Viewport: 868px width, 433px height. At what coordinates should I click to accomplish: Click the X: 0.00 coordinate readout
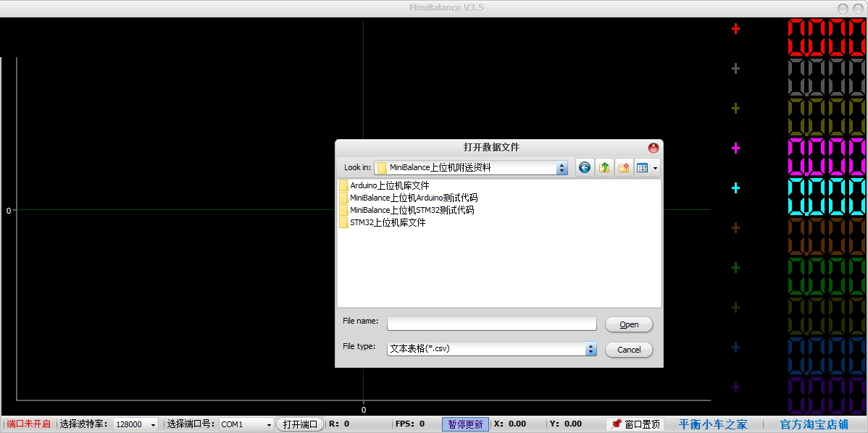(x=510, y=424)
